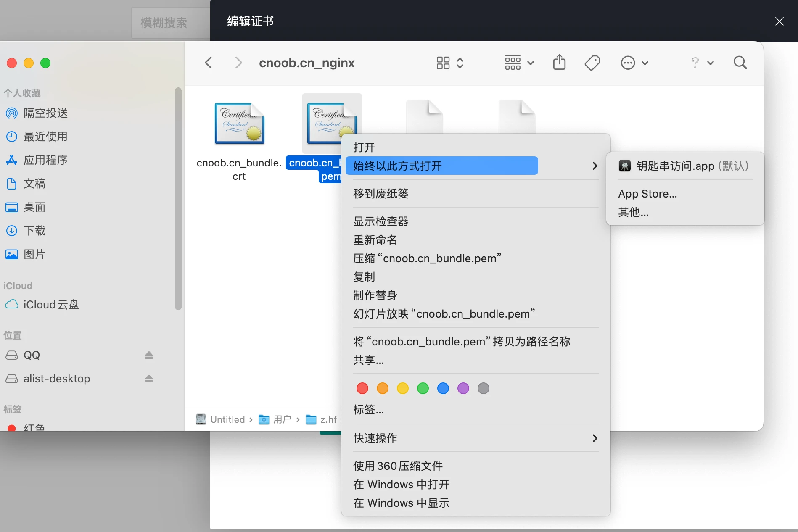Choose 重新命名 from context menu
This screenshot has height=532, width=798.
pyautogui.click(x=375, y=240)
